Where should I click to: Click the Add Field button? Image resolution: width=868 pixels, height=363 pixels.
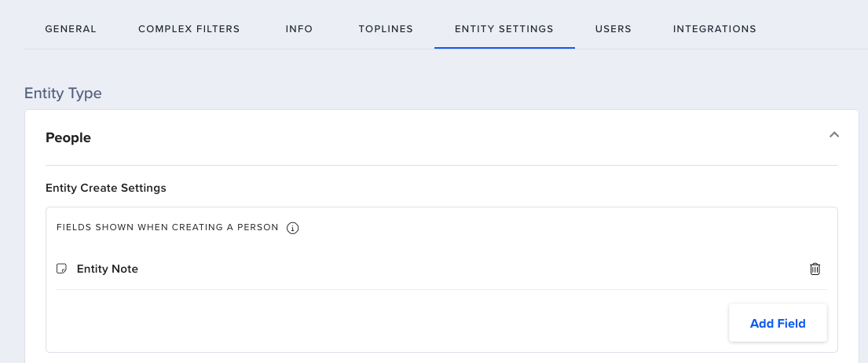[778, 323]
